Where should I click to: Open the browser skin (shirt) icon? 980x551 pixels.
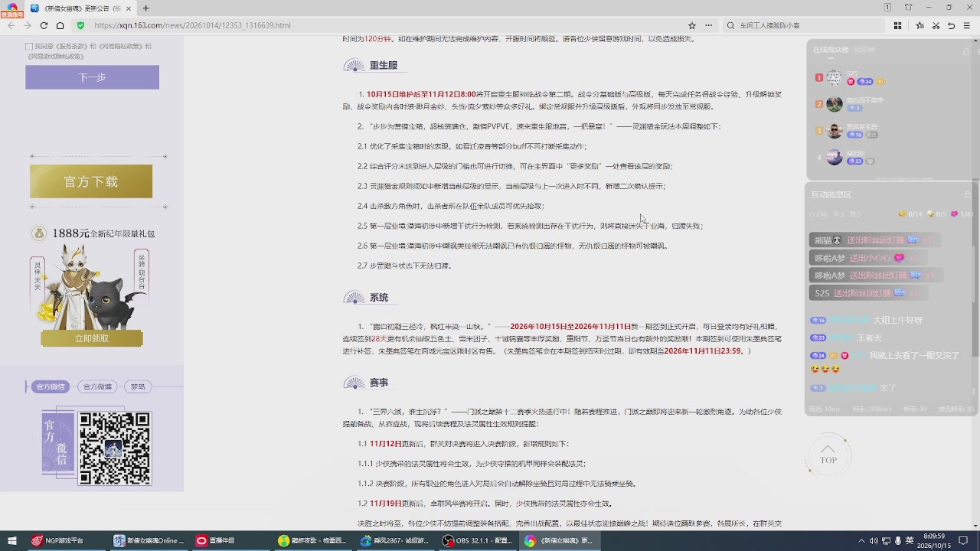(909, 8)
